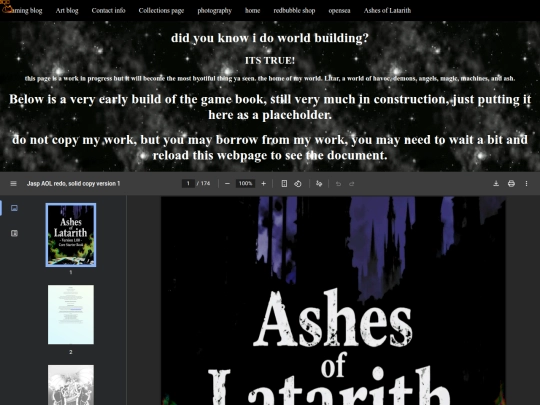Screen dimensions: 540x405
Task: Click the PDF title 'Jasp AOL redo, solid copy version 1'
Action: point(73,184)
